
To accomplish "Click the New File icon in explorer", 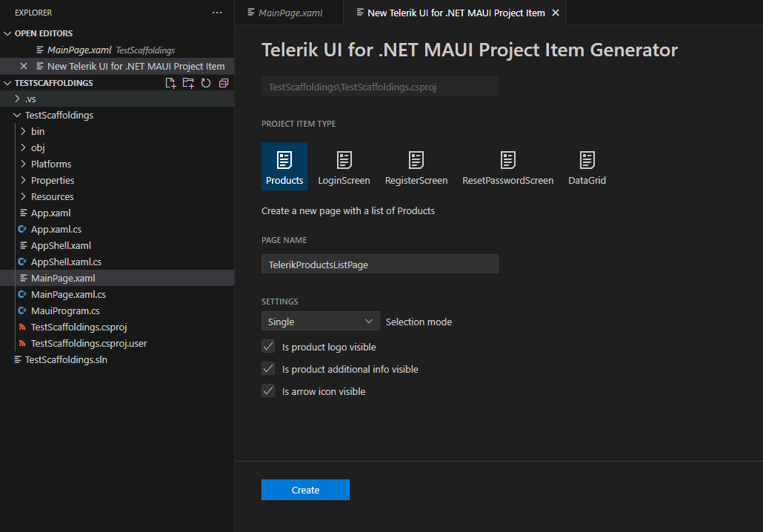I will click(170, 83).
